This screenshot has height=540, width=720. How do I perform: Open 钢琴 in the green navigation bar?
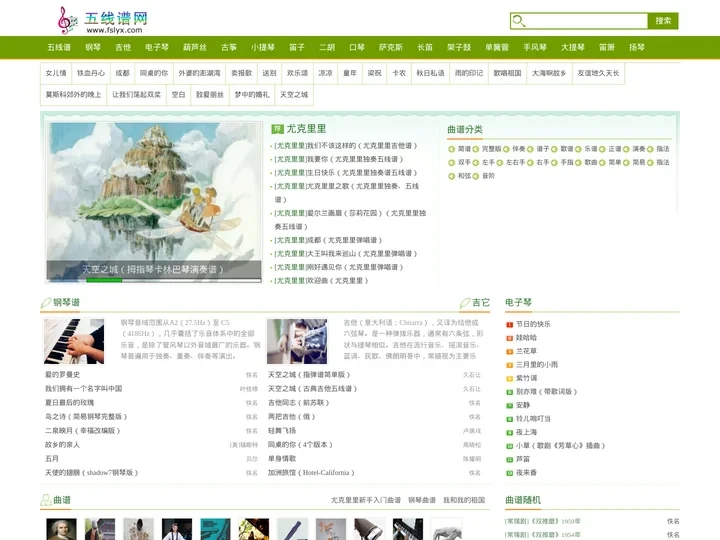tap(93, 47)
